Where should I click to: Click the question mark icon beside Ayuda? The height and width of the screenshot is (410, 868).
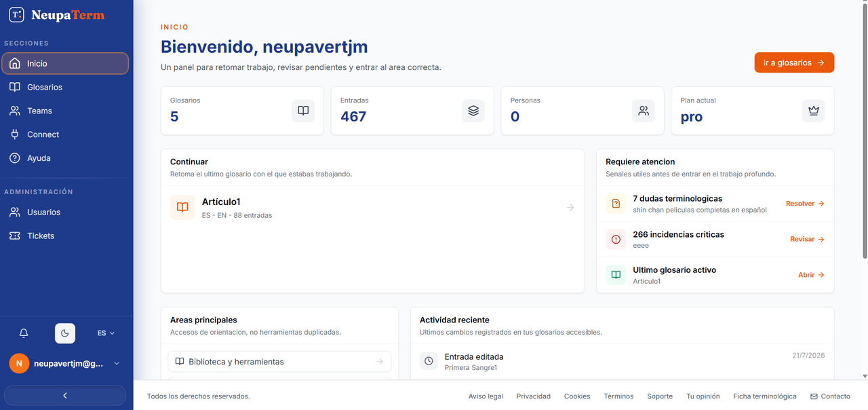coord(15,158)
